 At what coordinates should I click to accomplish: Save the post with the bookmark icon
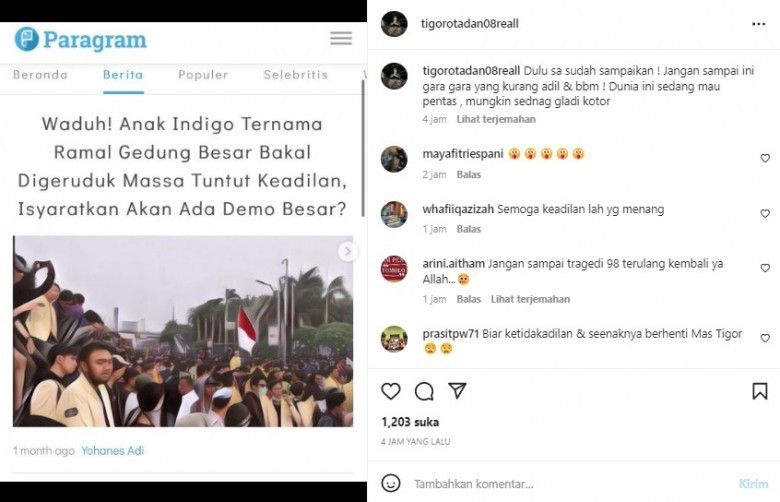(760, 391)
